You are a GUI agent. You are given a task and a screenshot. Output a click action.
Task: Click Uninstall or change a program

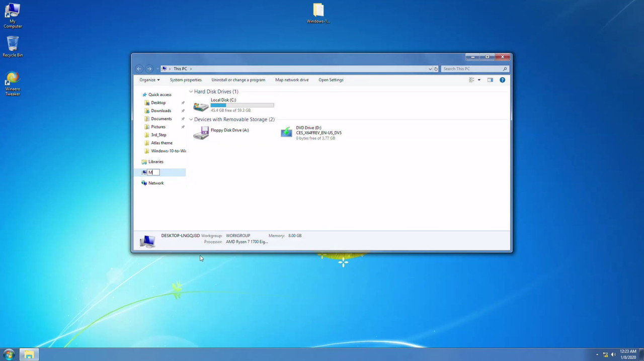238,80
